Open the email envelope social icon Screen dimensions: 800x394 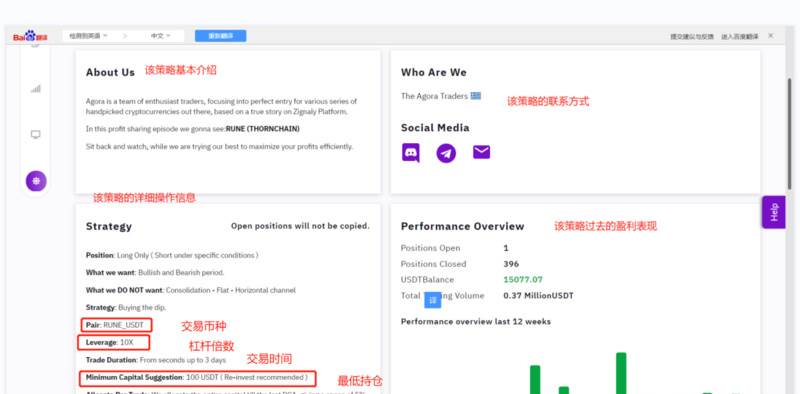coord(481,152)
